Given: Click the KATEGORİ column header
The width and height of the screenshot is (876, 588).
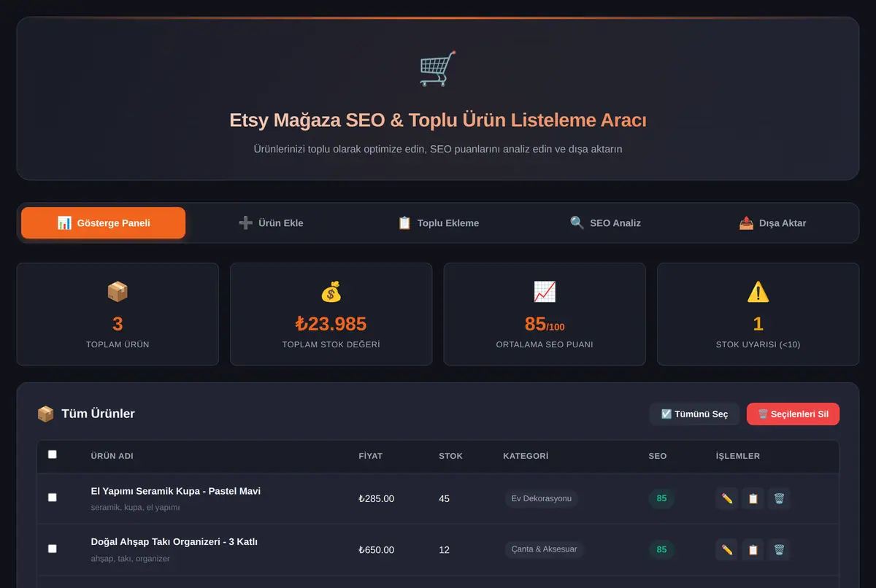Looking at the screenshot, I should pyautogui.click(x=526, y=456).
